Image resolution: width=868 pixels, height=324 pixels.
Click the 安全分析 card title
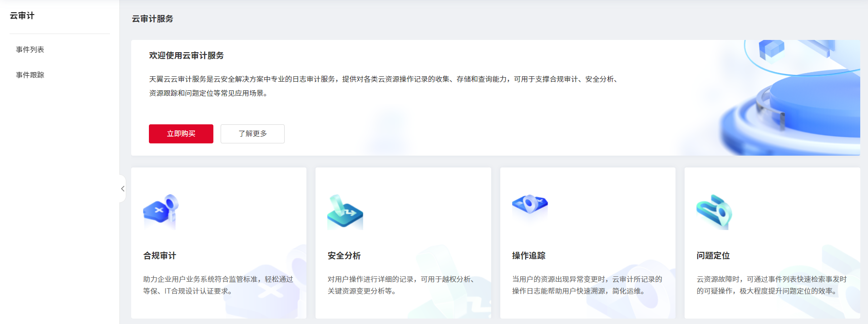pos(344,255)
